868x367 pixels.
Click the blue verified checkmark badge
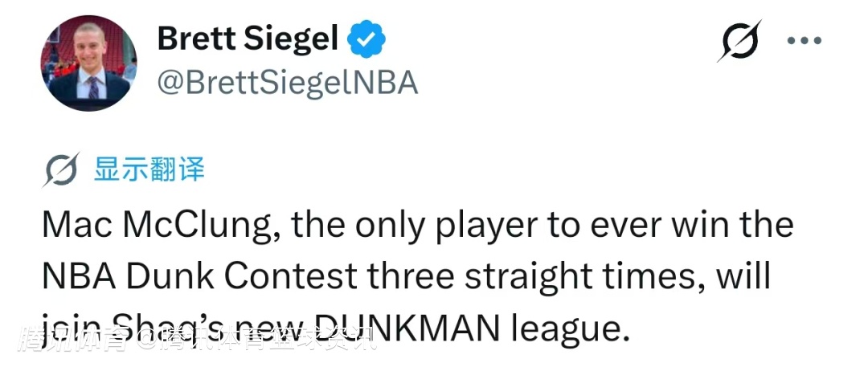(367, 39)
